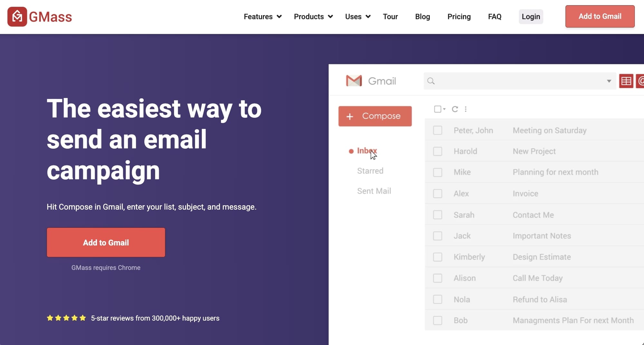
Task: Click inside the Gmail search field
Action: [515, 81]
